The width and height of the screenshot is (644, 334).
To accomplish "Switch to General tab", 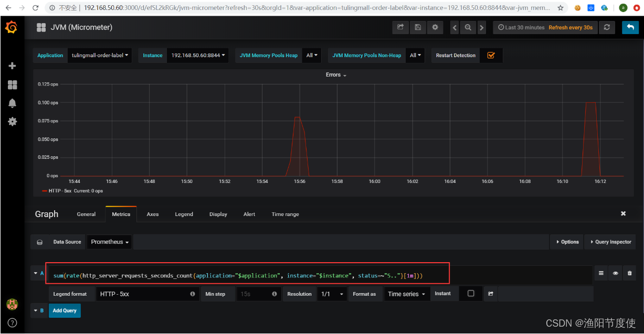I will coord(86,214).
